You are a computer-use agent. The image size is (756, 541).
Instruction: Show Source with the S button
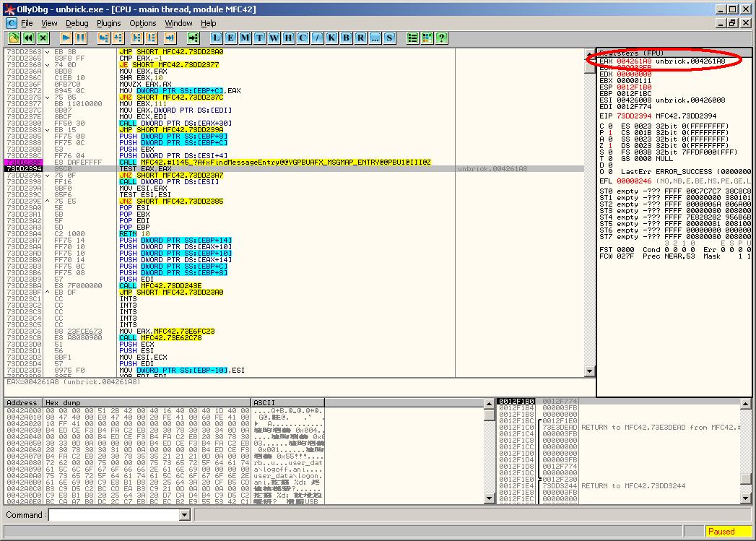click(x=390, y=38)
